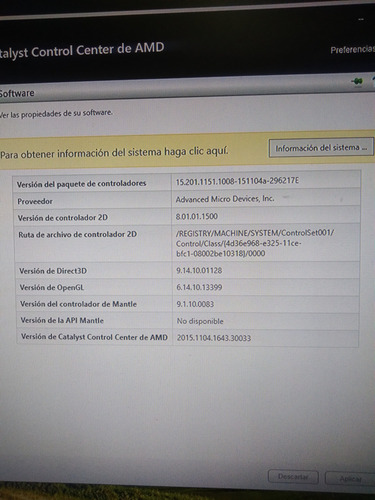Minimize the Catalyst Control Center window

pyautogui.click(x=361, y=20)
